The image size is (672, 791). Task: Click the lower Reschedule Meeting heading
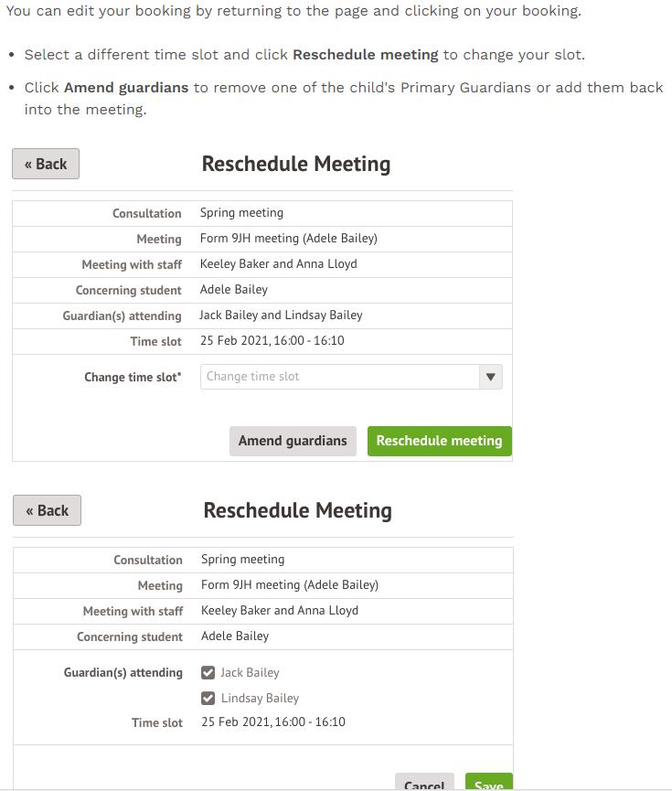(x=297, y=511)
